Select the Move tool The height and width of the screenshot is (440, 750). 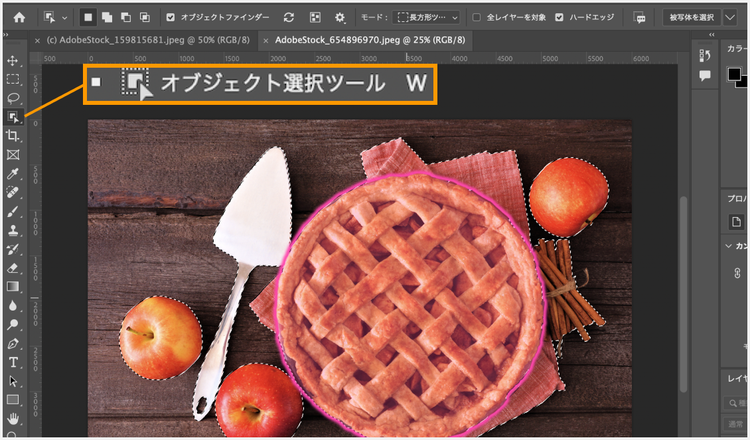coord(13,61)
